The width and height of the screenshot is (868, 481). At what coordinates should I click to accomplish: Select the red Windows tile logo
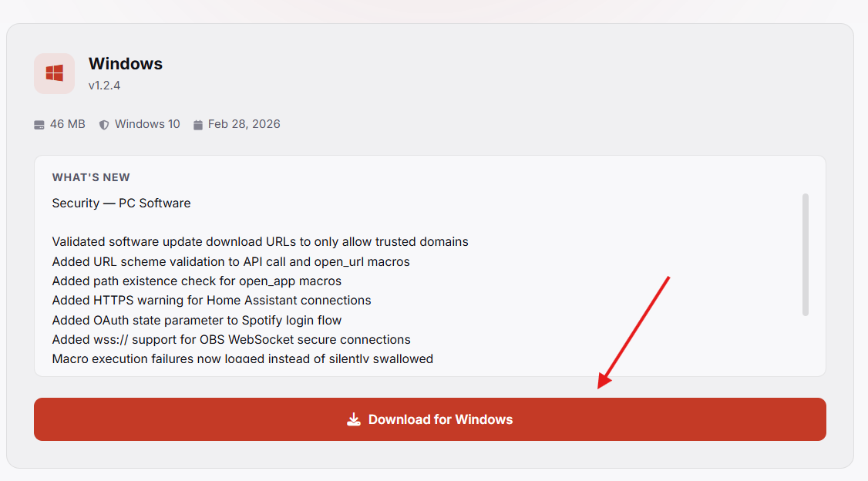(x=54, y=72)
